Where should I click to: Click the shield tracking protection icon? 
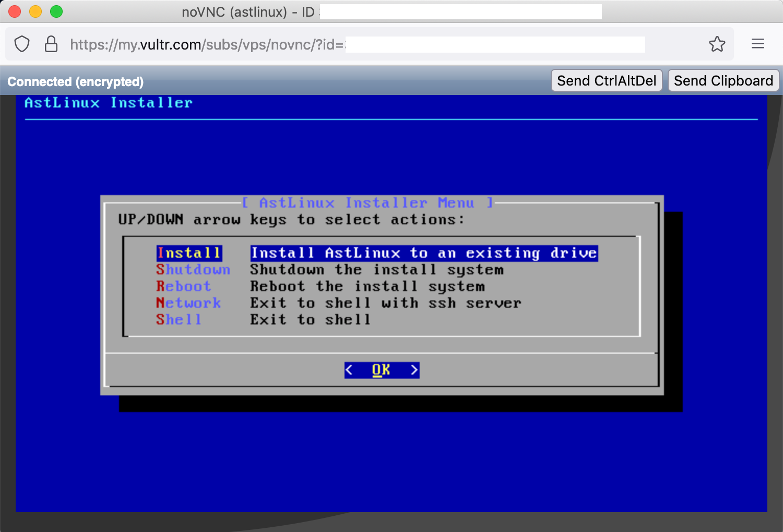(22, 44)
